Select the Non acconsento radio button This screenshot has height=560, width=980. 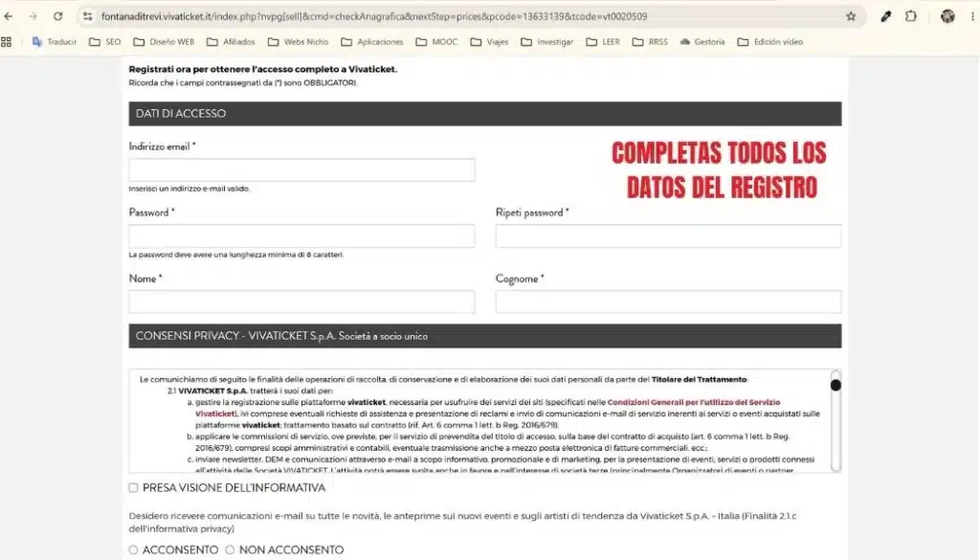point(230,550)
